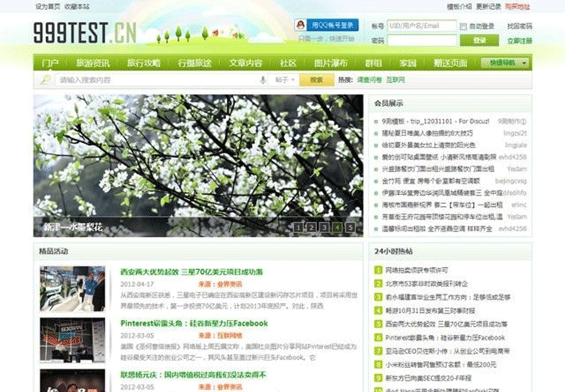565x392 pixels.
Task: Show slide 1 of the banner carousel
Action: click(x=298, y=227)
